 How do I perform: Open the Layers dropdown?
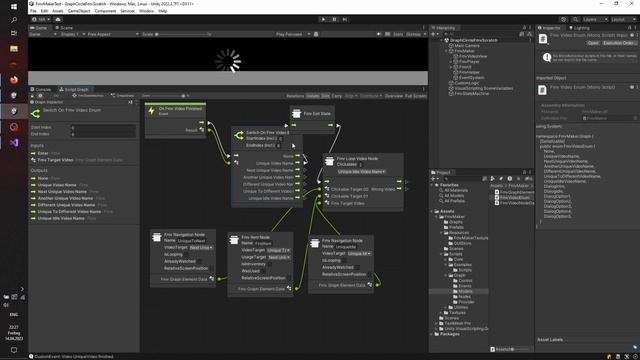[x=595, y=19]
